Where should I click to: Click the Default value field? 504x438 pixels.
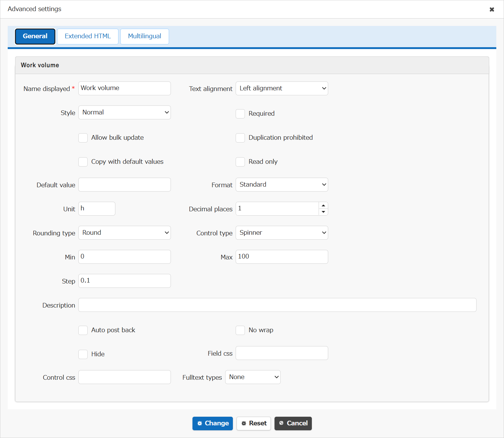(x=125, y=184)
